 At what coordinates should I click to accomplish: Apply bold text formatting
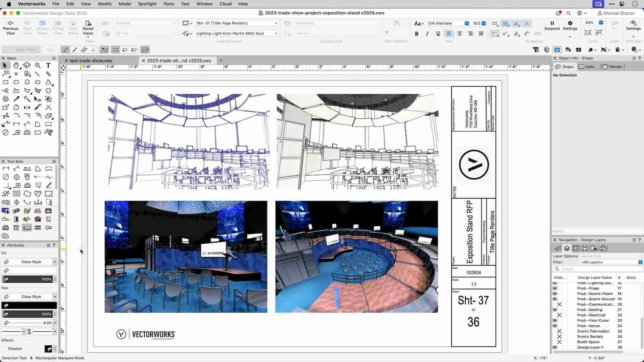(x=417, y=34)
